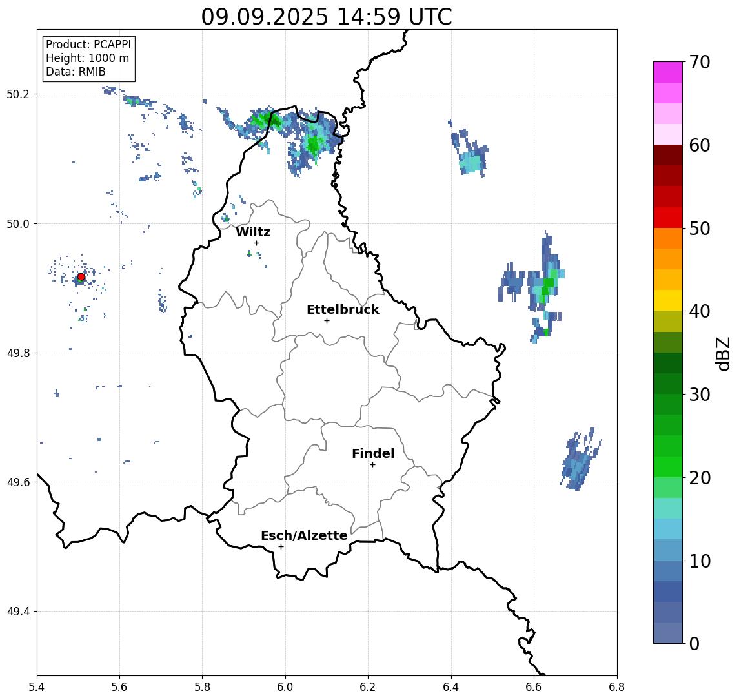Viewport: 739px width, 700px height.
Task: Click the plus marker below Findel
Action: pyautogui.click(x=372, y=465)
